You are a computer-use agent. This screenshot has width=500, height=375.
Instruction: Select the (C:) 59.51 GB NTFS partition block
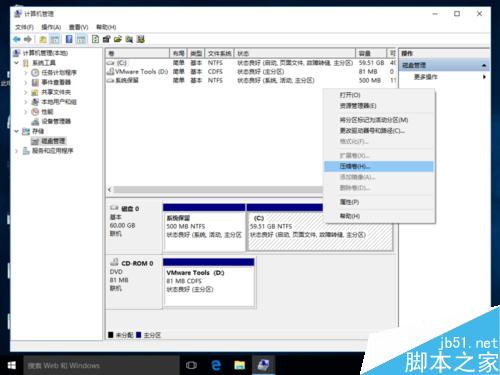coord(320,228)
